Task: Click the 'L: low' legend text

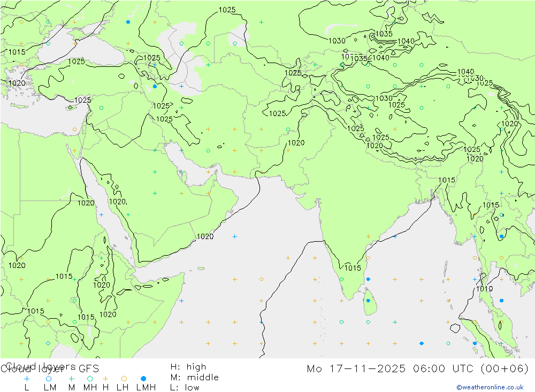Action: pyautogui.click(x=185, y=388)
